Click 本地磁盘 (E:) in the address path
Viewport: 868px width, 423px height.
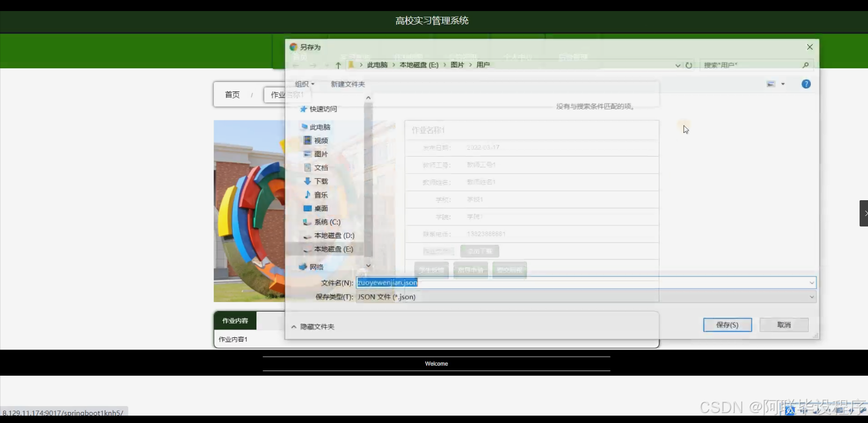[419, 65]
